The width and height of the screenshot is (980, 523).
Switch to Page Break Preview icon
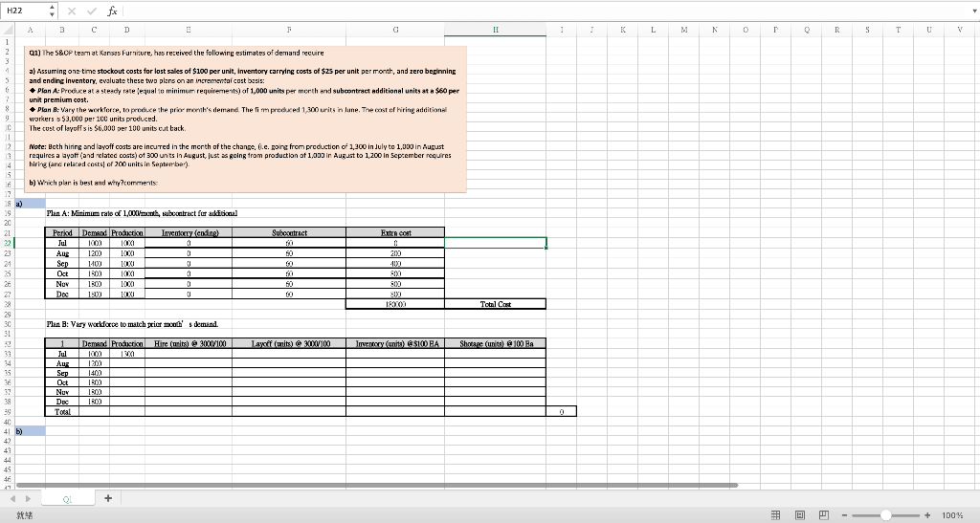pyautogui.click(x=824, y=515)
